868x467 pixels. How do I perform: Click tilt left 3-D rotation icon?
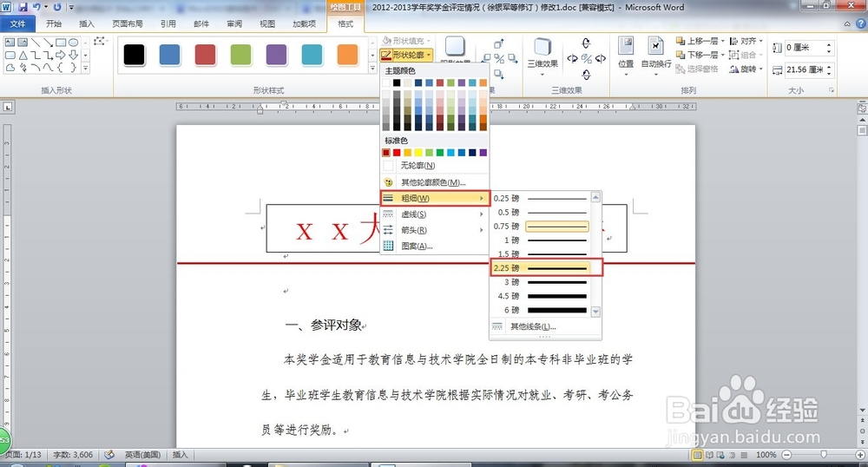pos(573,58)
